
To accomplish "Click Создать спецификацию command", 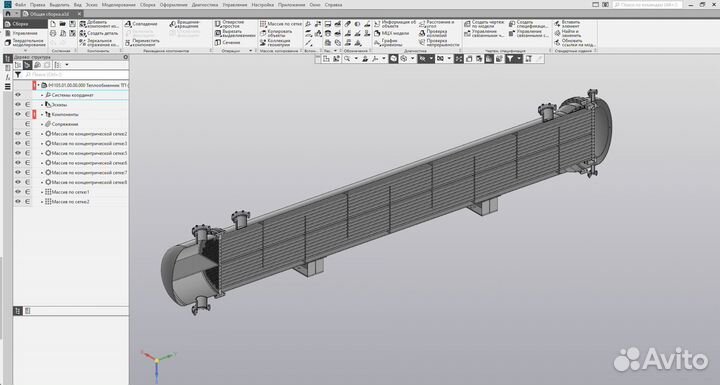I will [528, 24].
